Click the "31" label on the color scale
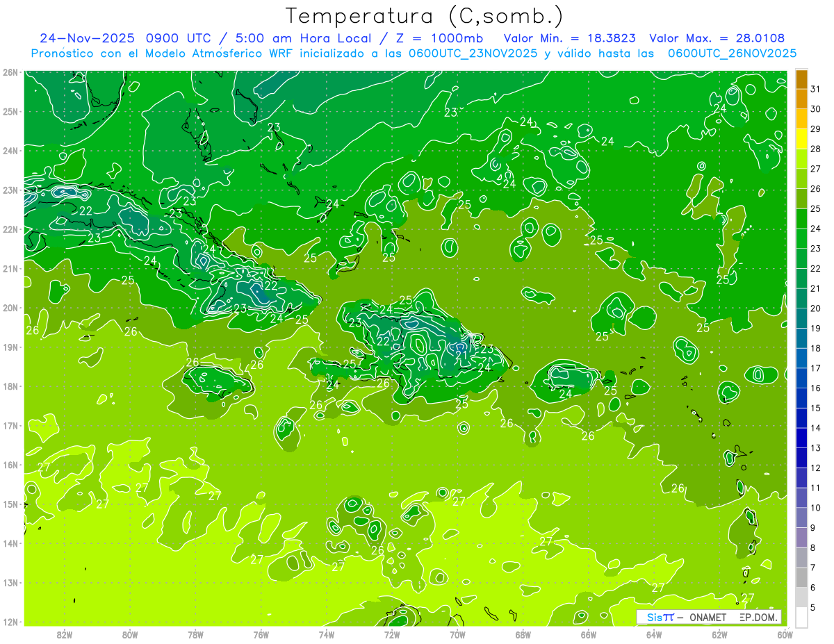The height and width of the screenshot is (644, 834). click(815, 88)
